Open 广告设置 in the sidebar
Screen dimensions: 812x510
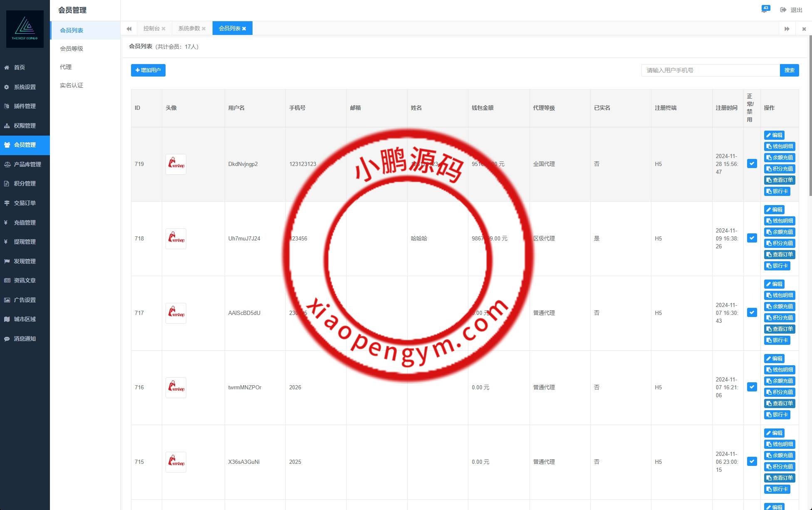[25, 300]
